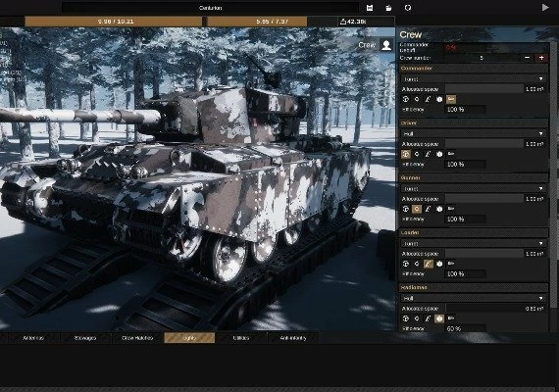
Task: Adjust the Gunner allocated space slider
Action: [x=484, y=199]
